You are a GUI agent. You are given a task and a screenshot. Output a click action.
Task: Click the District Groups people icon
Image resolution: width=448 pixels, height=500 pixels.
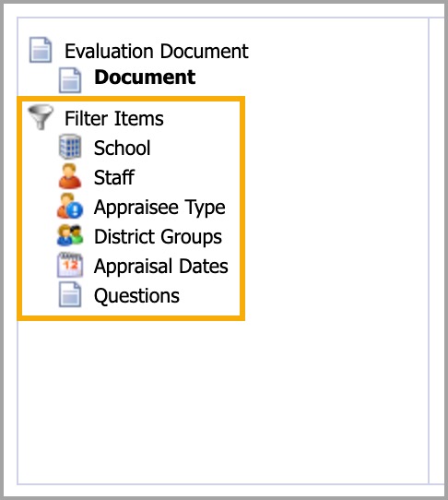pos(70,235)
